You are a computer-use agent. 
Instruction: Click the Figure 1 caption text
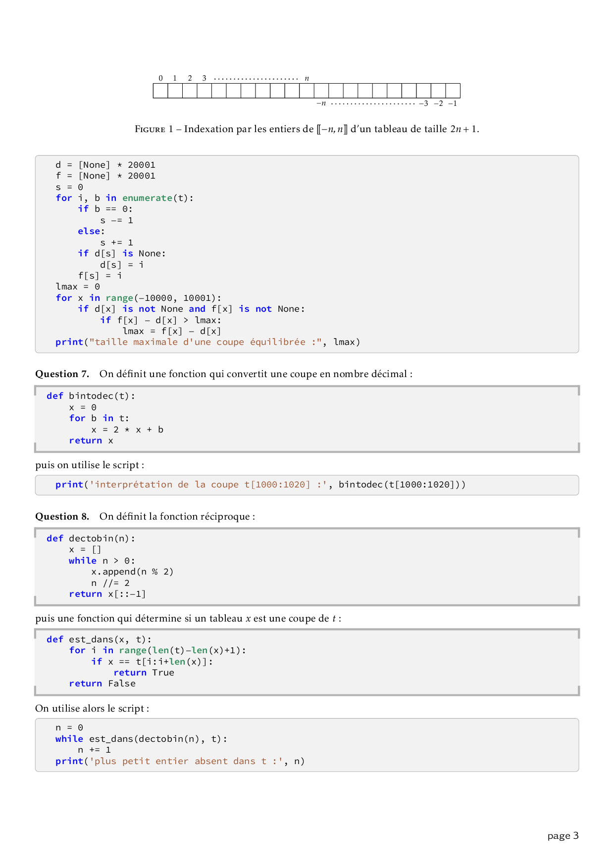(307, 129)
